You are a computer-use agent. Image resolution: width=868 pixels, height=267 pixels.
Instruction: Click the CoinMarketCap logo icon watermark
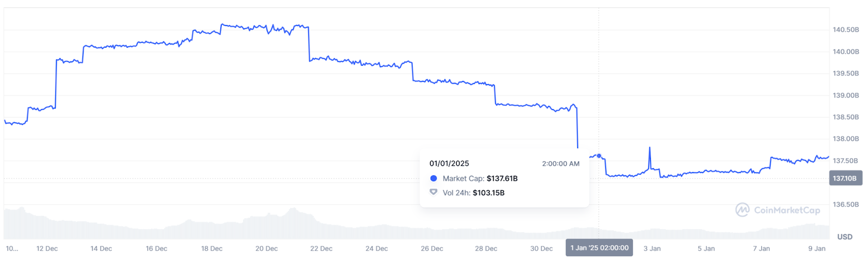coord(742,210)
